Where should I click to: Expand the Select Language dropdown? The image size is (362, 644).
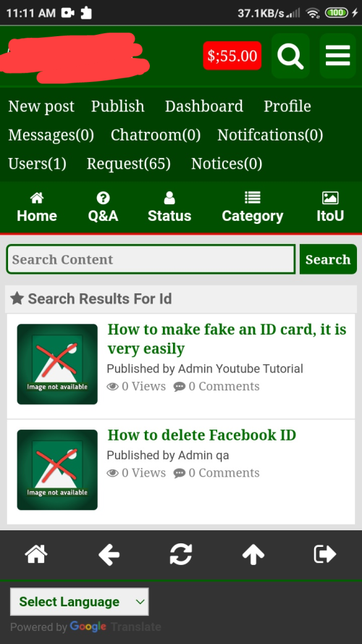(79, 602)
